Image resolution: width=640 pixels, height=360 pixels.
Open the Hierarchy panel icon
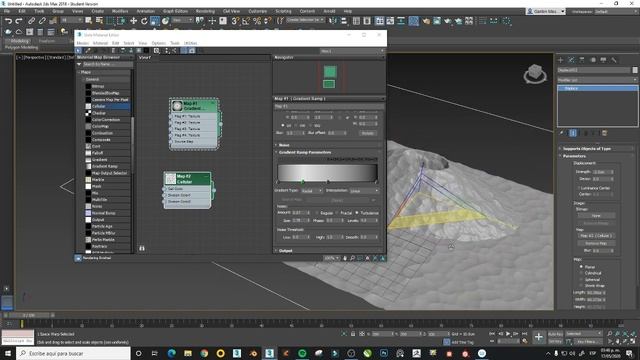(x=582, y=60)
